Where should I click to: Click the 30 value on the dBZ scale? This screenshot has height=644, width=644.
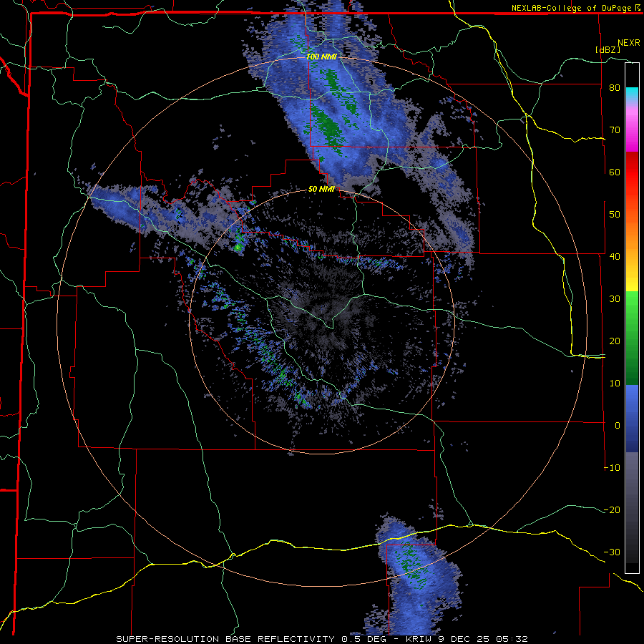pyautogui.click(x=615, y=298)
